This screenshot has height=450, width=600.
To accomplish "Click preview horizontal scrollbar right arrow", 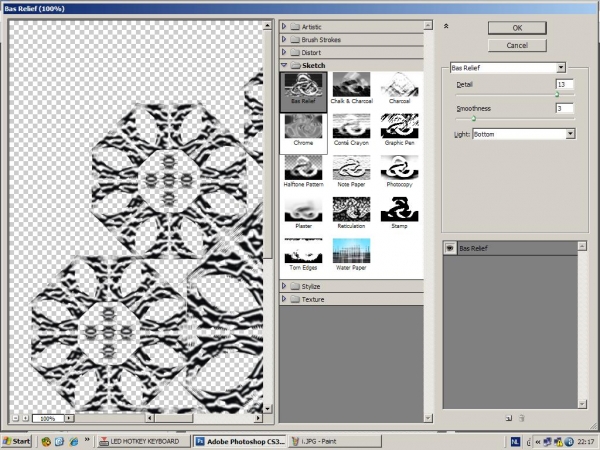I will [x=258, y=418].
